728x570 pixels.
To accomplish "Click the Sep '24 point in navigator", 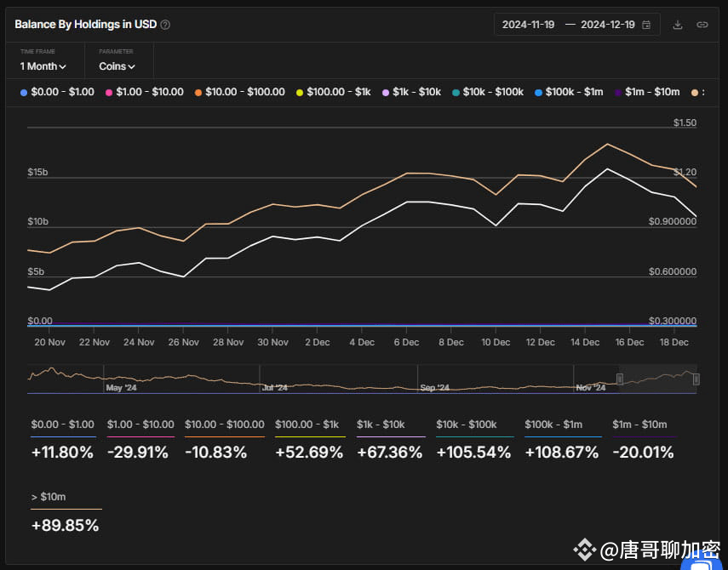I will 434,388.
